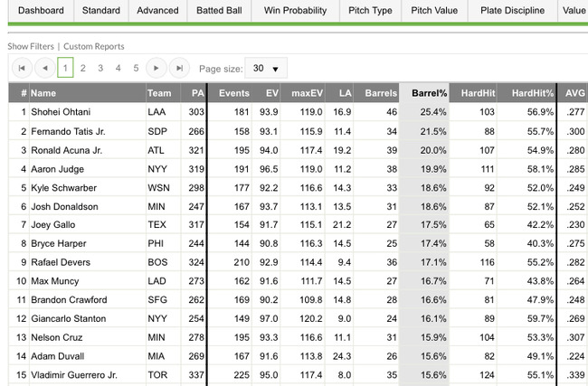Open the Plate Discipline tab
The height and width of the screenshot is (386, 588).
pos(514,11)
